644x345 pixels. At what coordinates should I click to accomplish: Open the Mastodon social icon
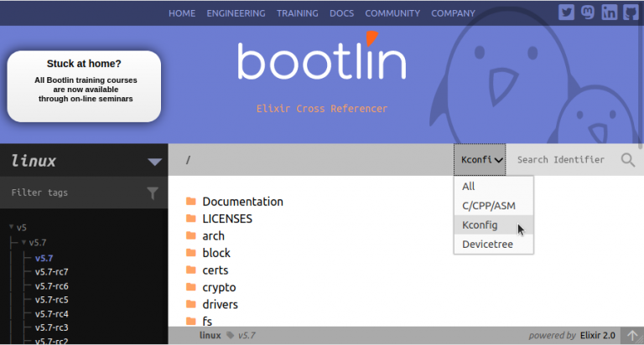tap(588, 13)
